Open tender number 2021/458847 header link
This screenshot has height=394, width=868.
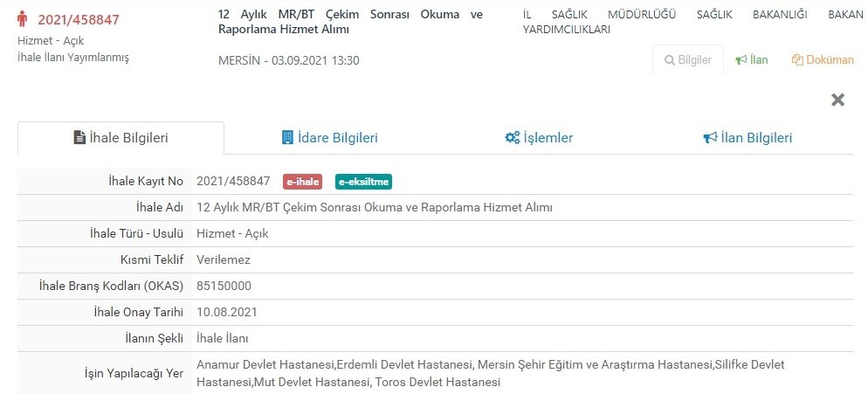click(79, 20)
